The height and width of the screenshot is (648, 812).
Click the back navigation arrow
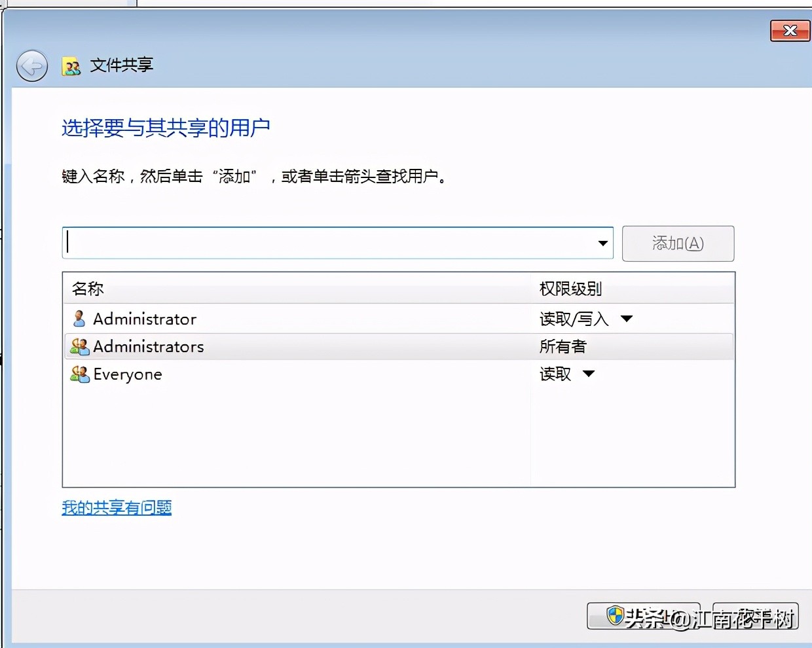click(x=31, y=66)
